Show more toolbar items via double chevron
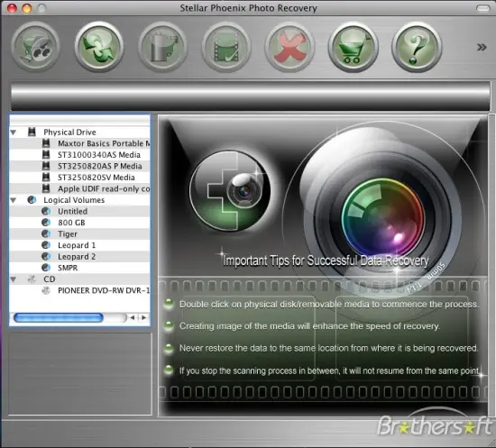Viewport: 496px width, 448px height. (482, 48)
